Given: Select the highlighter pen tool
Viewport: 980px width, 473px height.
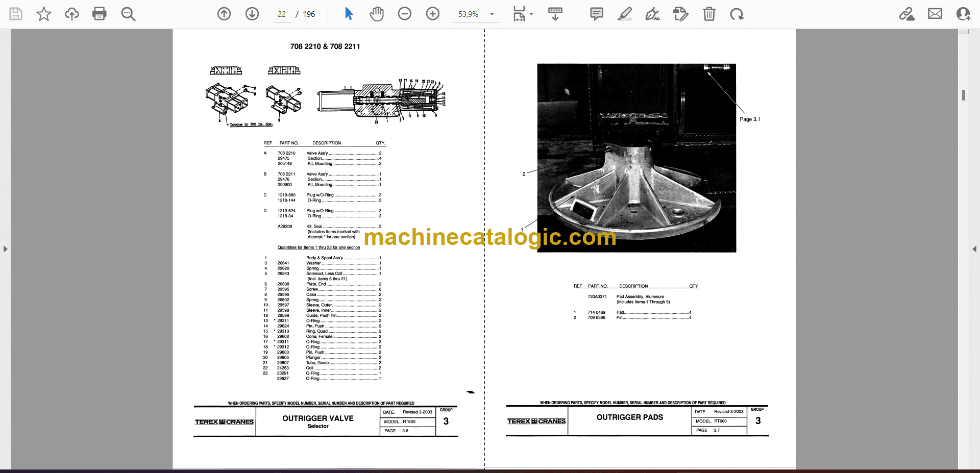Looking at the screenshot, I should pos(624,14).
